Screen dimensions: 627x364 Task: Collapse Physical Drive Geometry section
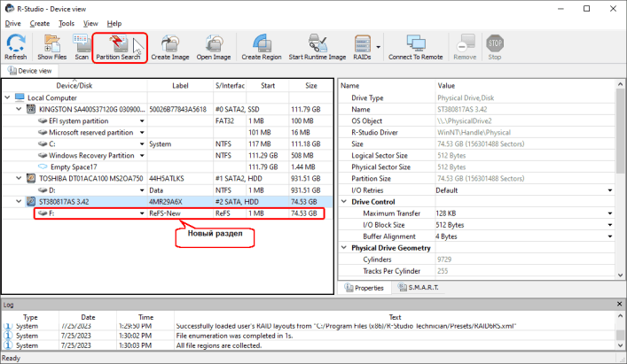pyautogui.click(x=344, y=248)
